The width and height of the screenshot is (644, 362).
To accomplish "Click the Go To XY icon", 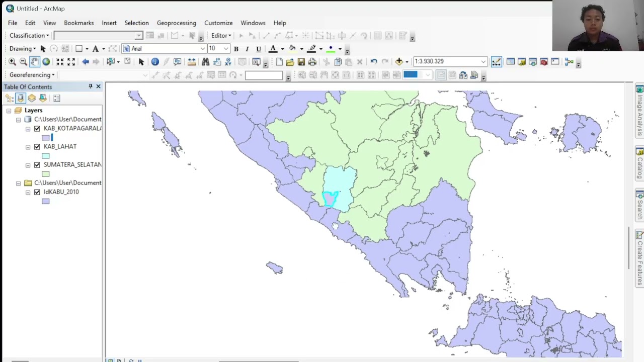I will click(x=228, y=61).
